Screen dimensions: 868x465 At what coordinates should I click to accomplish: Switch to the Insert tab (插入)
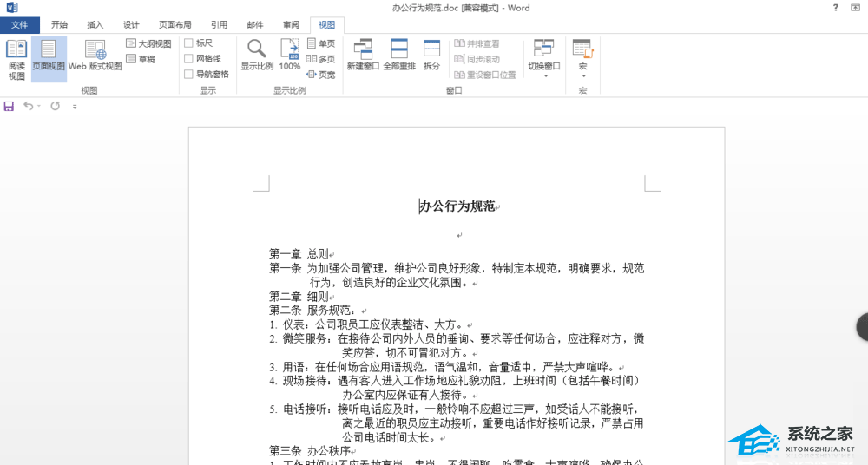click(x=95, y=25)
